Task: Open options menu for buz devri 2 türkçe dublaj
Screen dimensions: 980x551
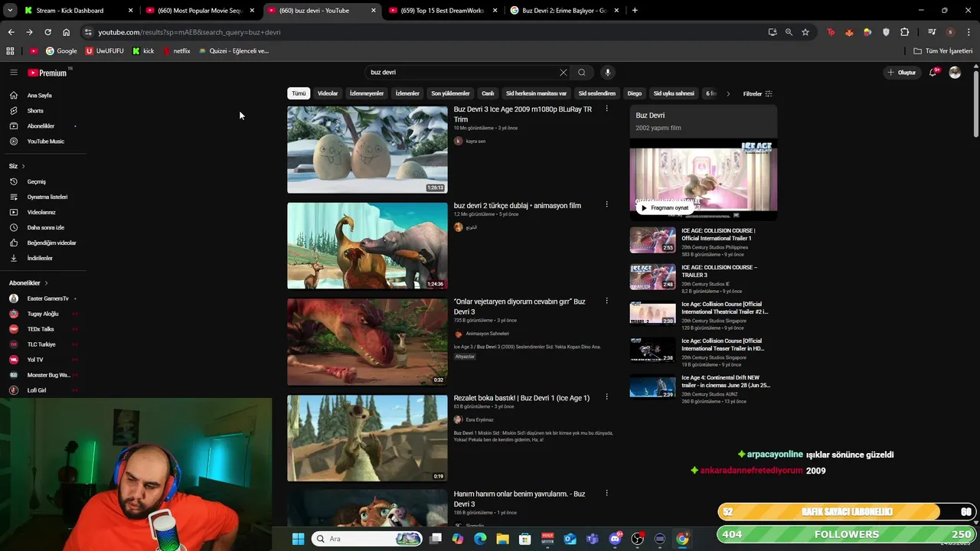Action: [606, 205]
